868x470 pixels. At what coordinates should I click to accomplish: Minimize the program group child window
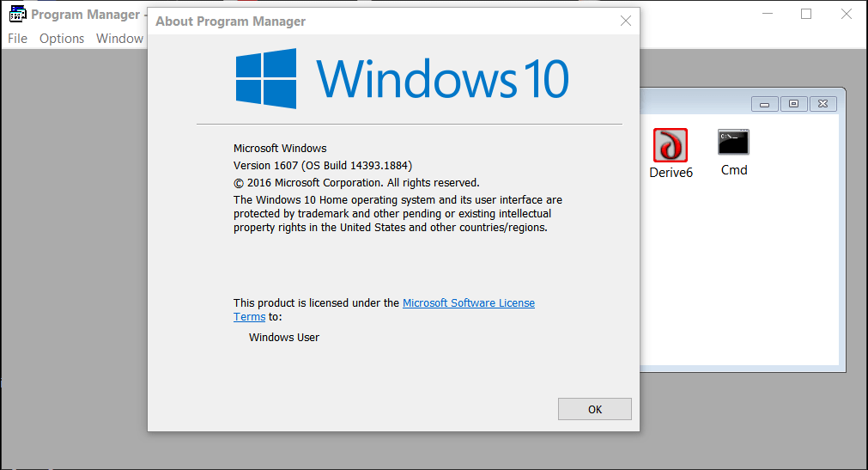tap(764, 104)
